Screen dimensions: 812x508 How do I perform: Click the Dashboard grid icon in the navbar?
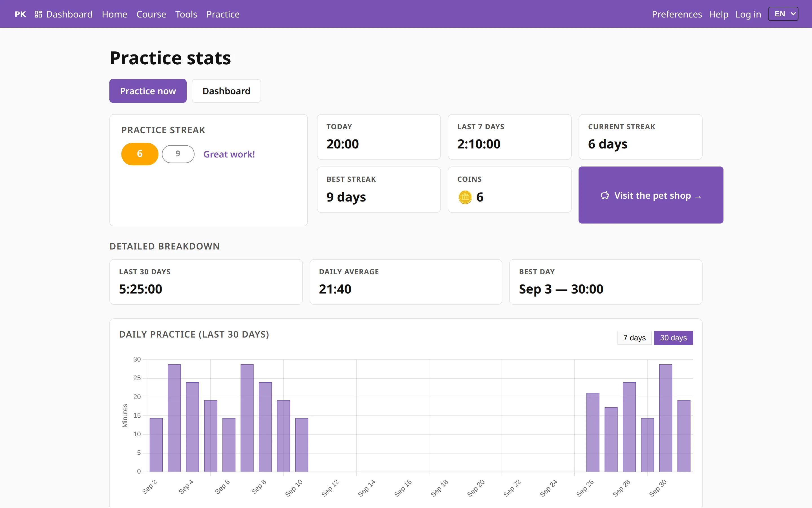38,14
